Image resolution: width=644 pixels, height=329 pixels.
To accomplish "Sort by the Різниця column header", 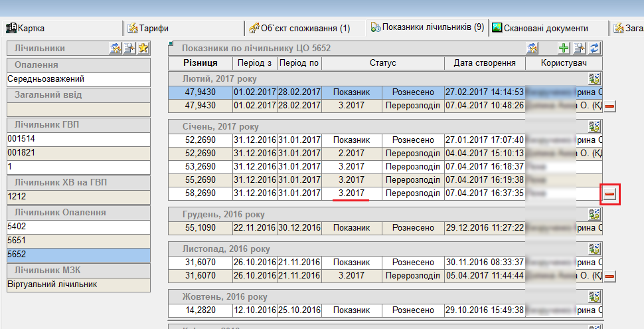I will point(200,62).
